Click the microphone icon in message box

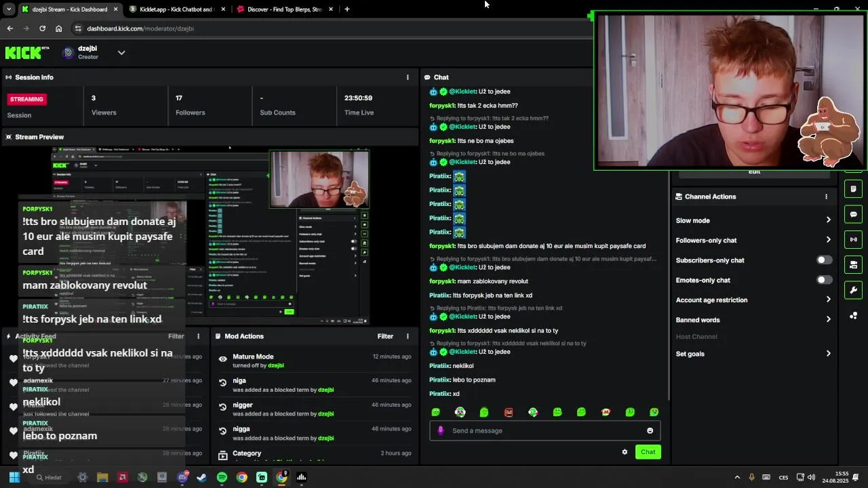pyautogui.click(x=441, y=430)
